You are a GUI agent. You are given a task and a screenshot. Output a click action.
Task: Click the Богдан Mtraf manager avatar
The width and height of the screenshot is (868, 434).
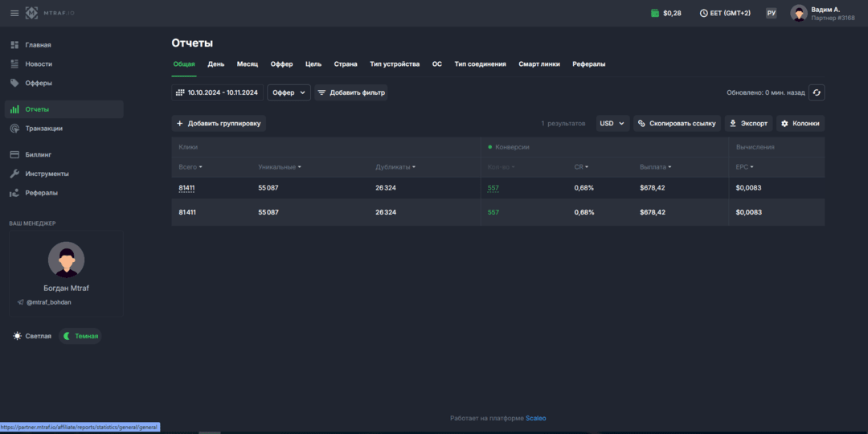click(67, 259)
